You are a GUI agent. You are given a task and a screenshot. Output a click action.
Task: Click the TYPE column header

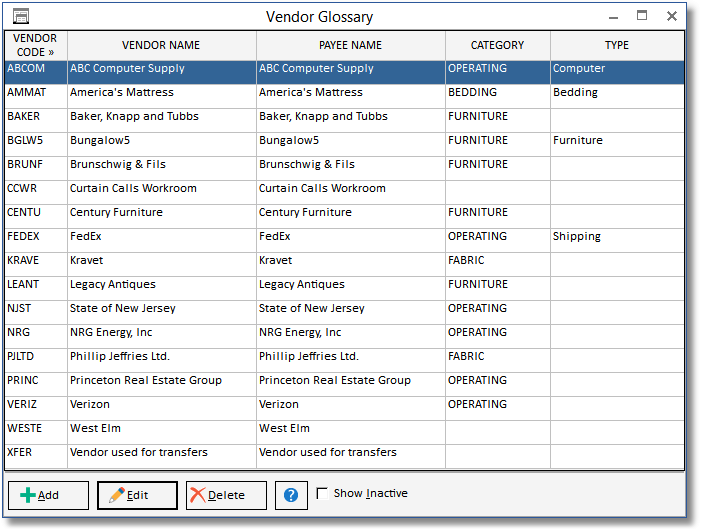(x=617, y=45)
